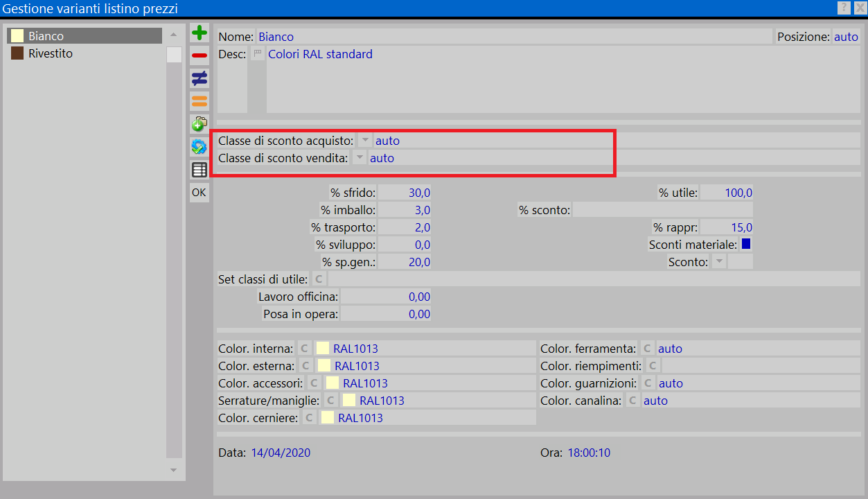Click the % sviluppo value 0,0
This screenshot has height=499, width=868.
coord(405,245)
